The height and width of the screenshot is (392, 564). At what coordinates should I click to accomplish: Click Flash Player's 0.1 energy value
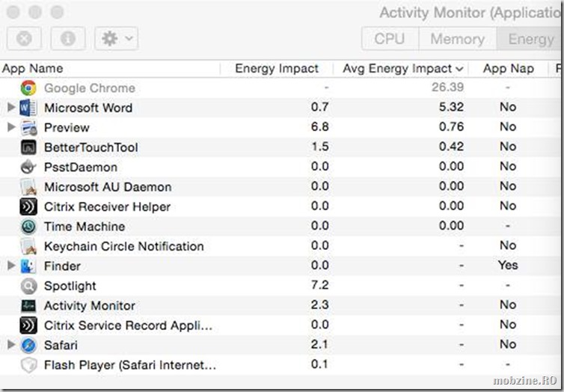click(x=319, y=364)
